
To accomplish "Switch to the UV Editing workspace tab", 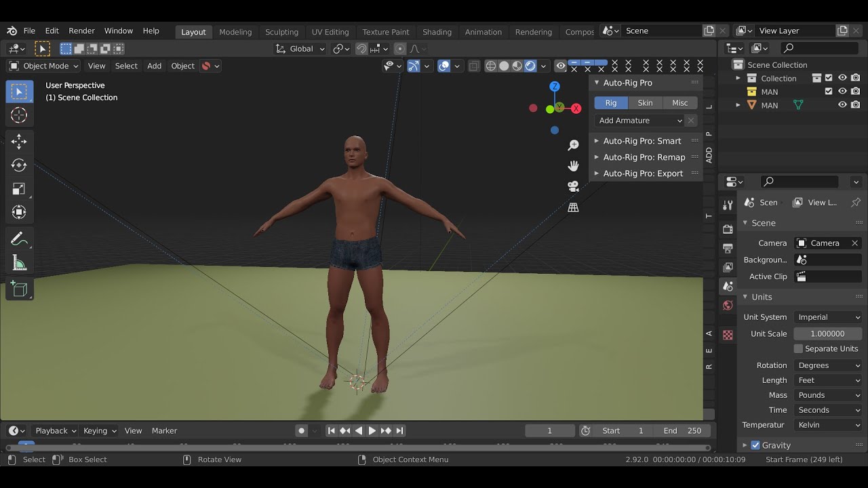I will (x=330, y=32).
